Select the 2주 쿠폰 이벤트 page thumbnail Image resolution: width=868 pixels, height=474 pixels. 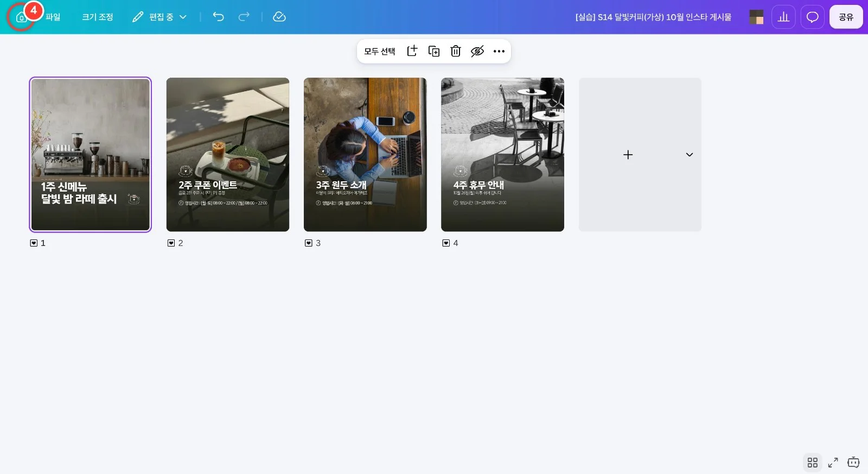pos(228,155)
